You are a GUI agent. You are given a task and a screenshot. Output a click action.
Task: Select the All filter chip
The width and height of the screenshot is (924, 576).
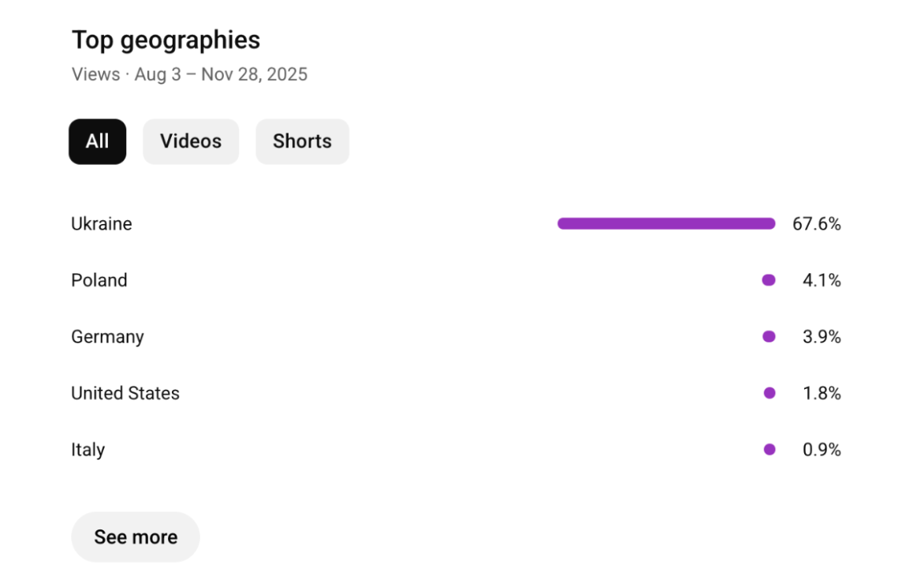pos(97,141)
